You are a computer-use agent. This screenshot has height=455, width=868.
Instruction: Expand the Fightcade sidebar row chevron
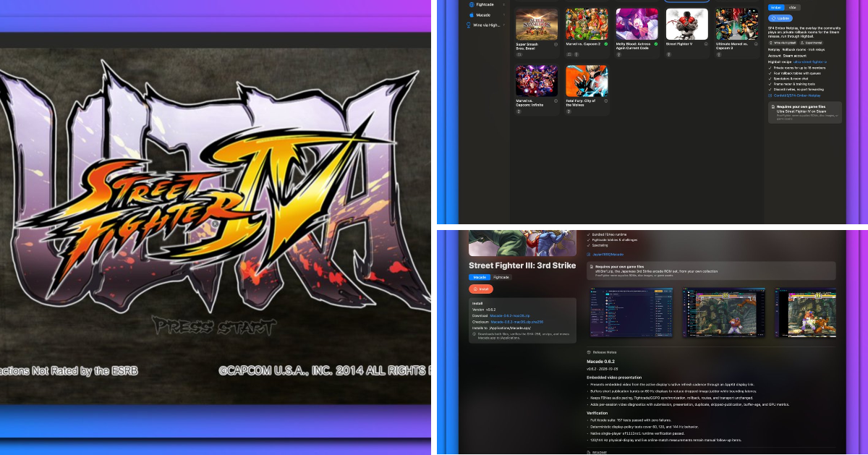point(504,4)
